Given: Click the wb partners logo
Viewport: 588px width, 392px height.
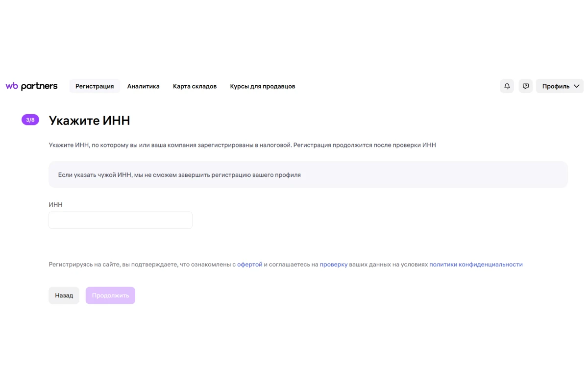Looking at the screenshot, I should coord(31,86).
